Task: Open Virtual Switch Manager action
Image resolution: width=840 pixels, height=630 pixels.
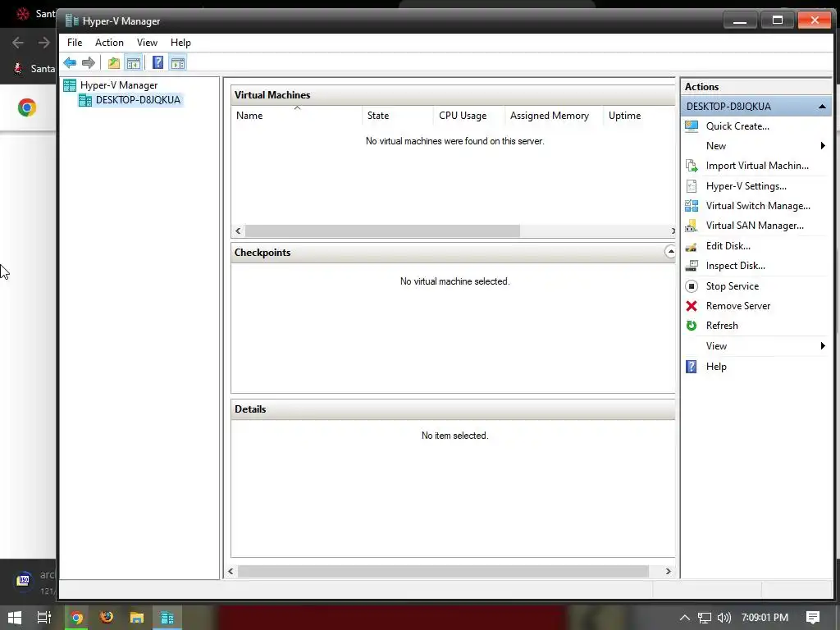Action: pos(758,206)
